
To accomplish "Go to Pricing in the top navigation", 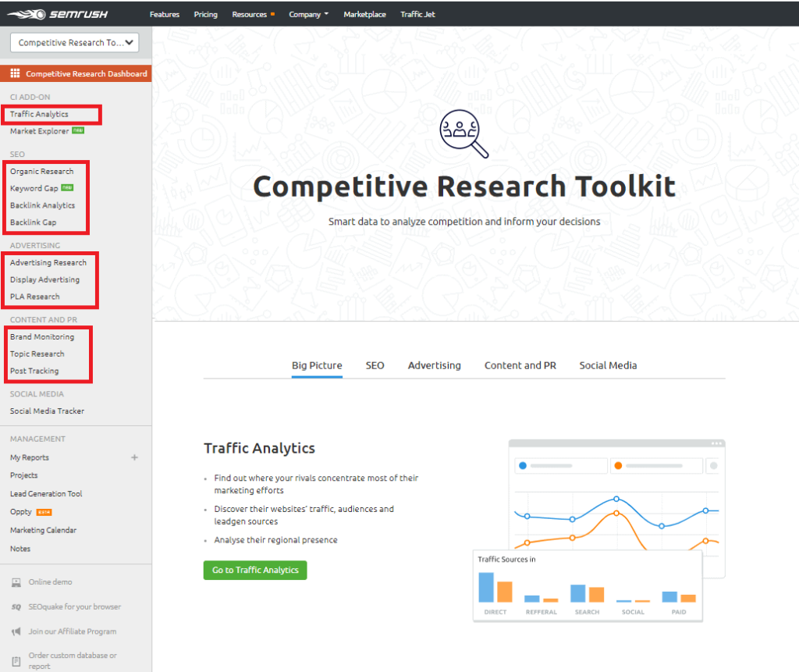I will [x=206, y=14].
